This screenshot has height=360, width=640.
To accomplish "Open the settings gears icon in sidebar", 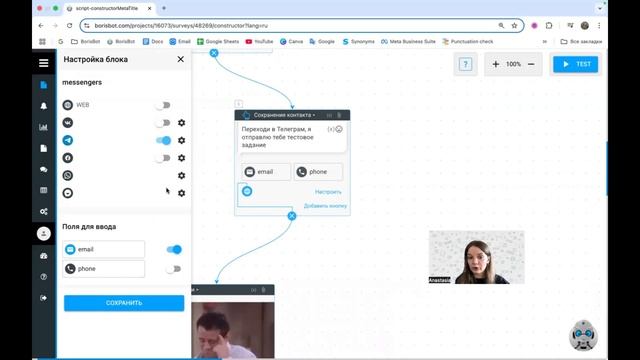I will [44, 211].
